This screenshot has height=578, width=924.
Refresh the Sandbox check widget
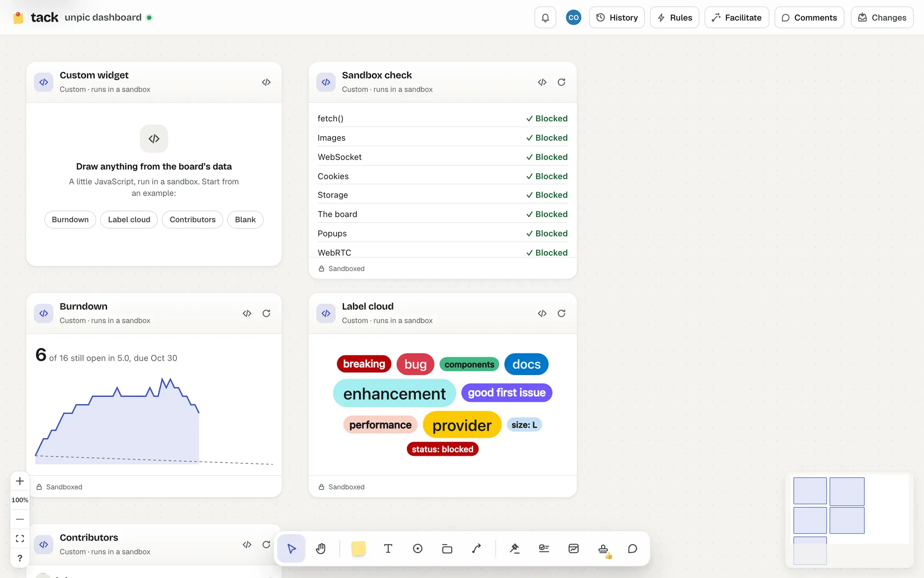(561, 82)
